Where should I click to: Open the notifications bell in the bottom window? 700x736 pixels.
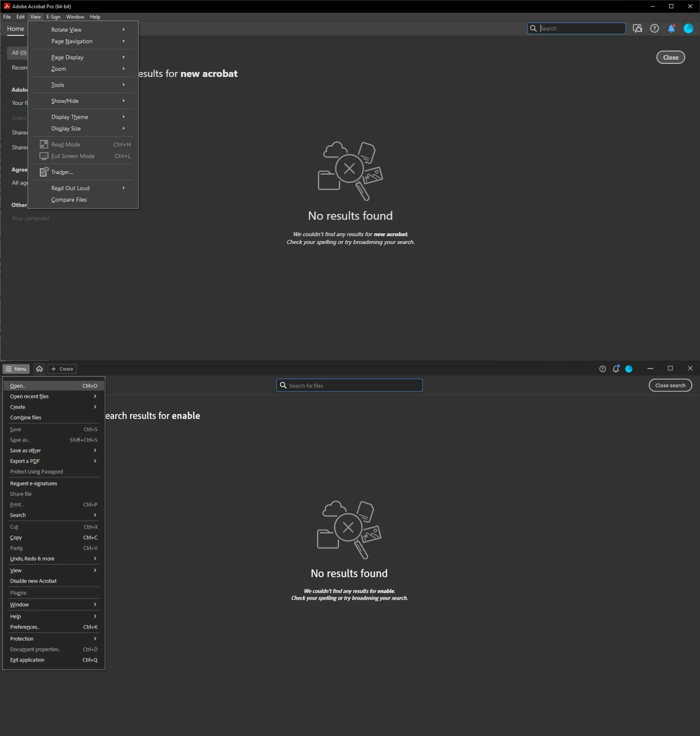(616, 369)
